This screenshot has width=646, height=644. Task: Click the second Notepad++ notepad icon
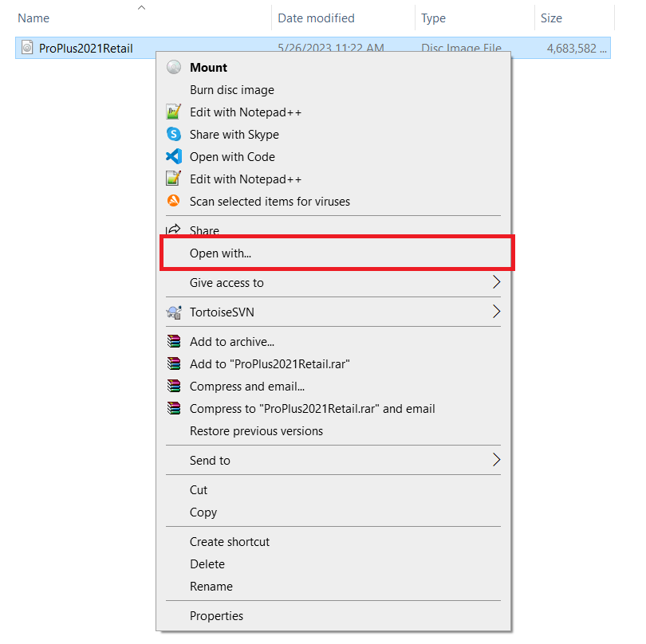pyautogui.click(x=173, y=179)
